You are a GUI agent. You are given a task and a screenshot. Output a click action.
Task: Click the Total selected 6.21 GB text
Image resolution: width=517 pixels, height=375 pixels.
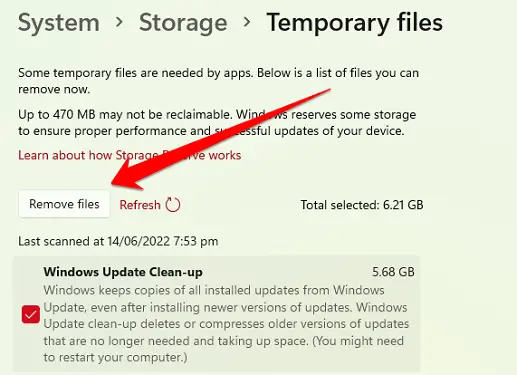(x=362, y=205)
